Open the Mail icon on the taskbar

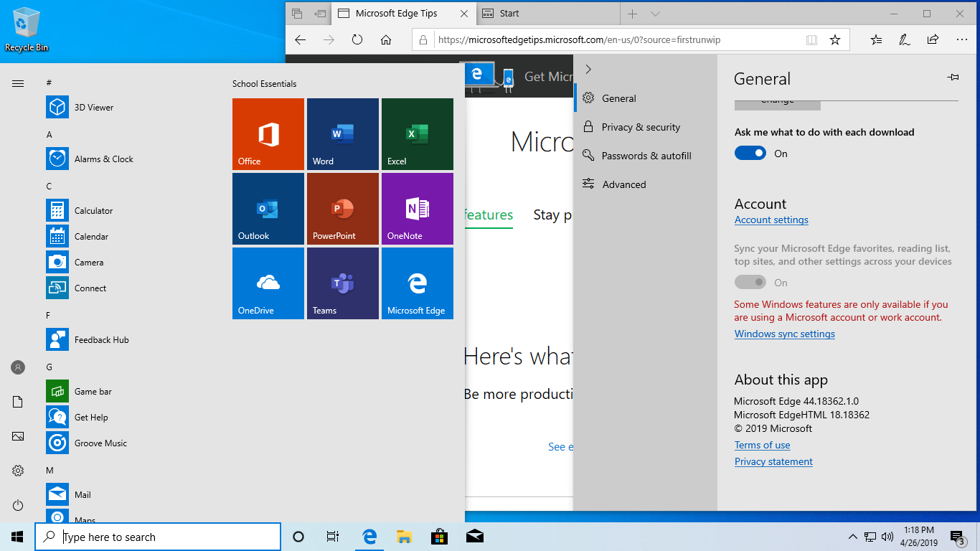tap(473, 537)
